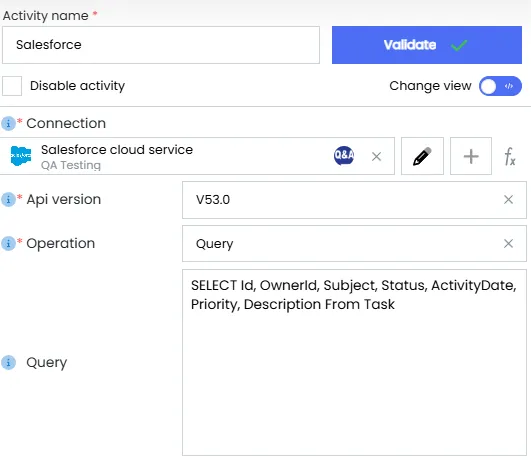Clear the Query operation selection
This screenshot has width=531, height=466.
pyautogui.click(x=508, y=243)
